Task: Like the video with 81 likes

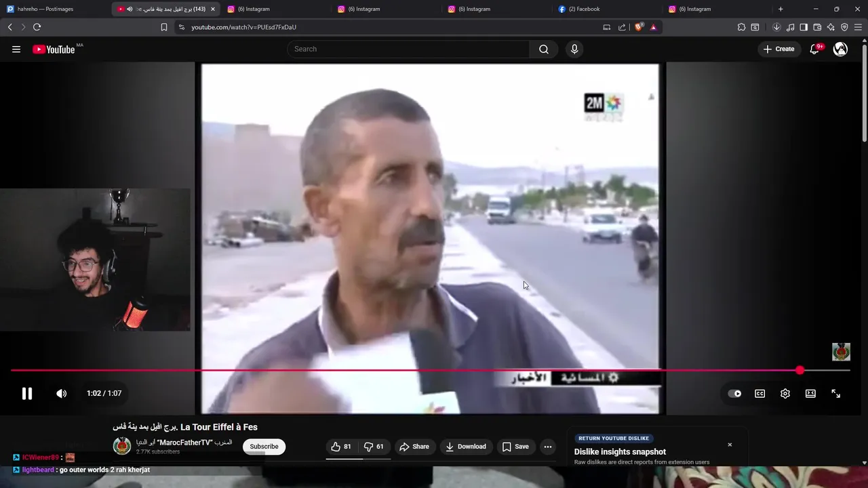Action: (341, 447)
